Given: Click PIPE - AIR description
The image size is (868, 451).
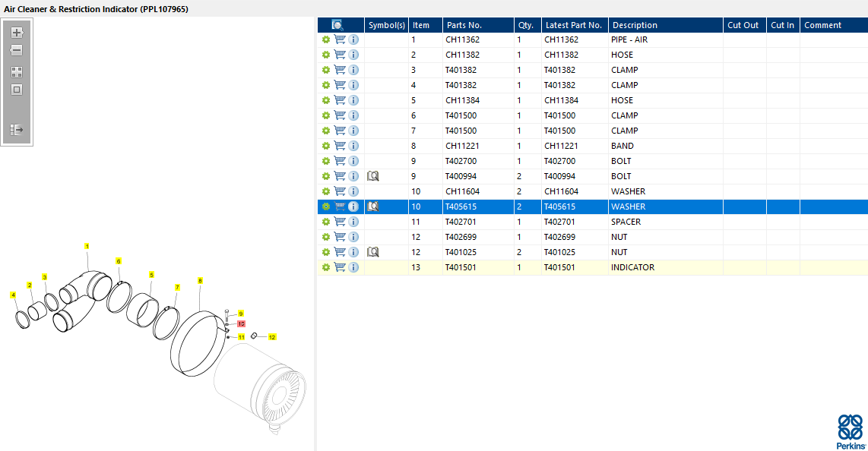Looking at the screenshot, I should pos(629,39).
